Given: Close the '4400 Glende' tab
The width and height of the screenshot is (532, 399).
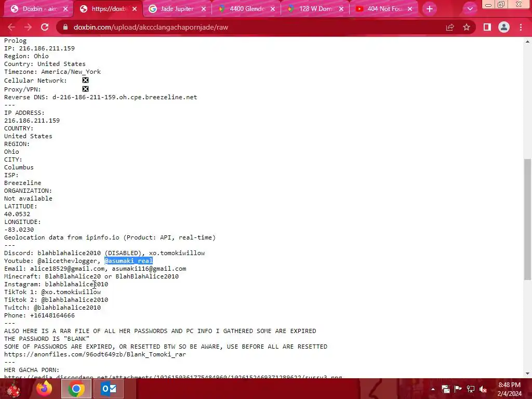Looking at the screenshot, I should (273, 9).
